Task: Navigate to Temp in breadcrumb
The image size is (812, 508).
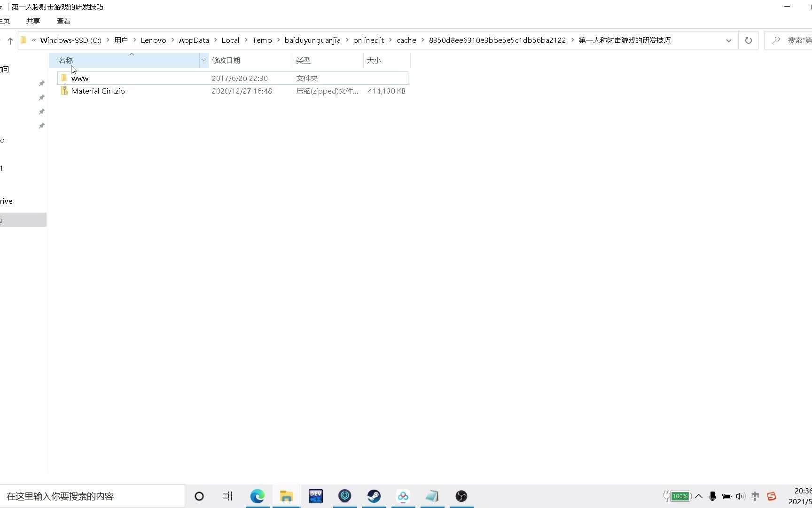Action: 262,40
